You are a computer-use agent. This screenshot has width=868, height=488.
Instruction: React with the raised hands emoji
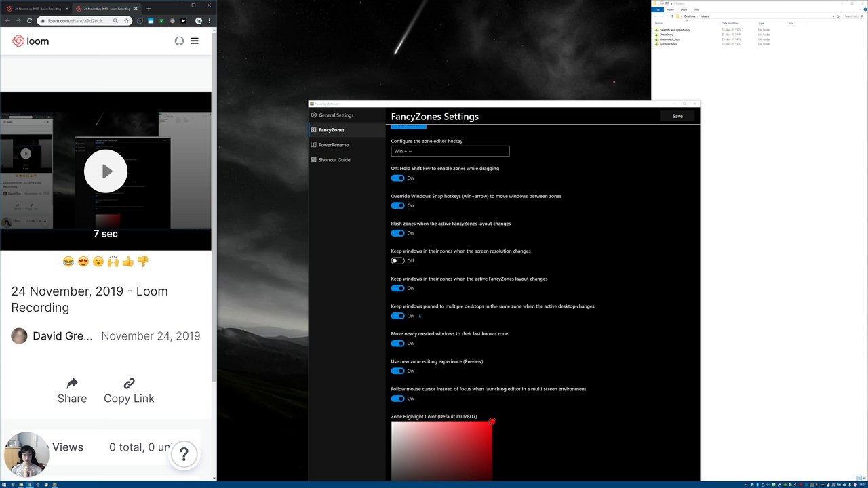pyautogui.click(x=113, y=262)
